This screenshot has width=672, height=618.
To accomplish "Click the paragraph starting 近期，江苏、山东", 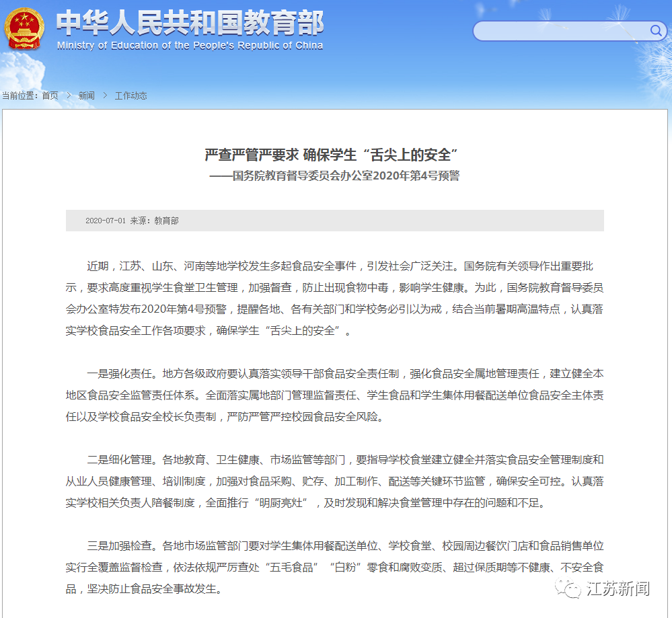I will (334, 299).
